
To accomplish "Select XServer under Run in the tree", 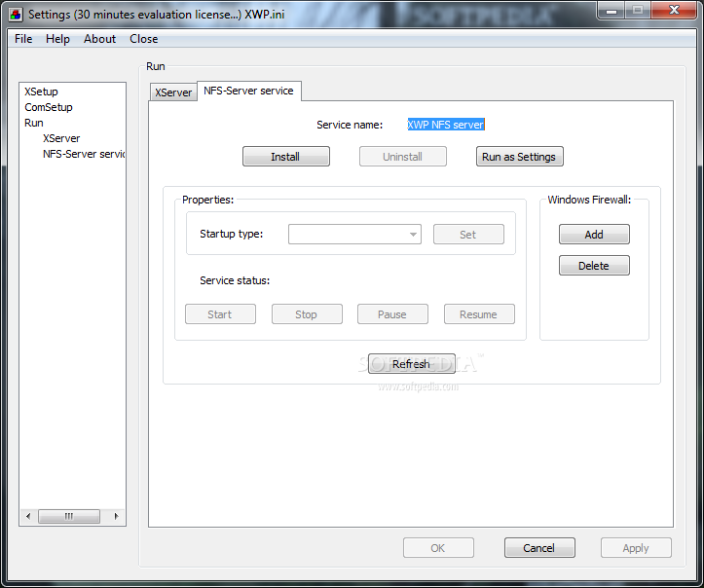I will pos(61,138).
